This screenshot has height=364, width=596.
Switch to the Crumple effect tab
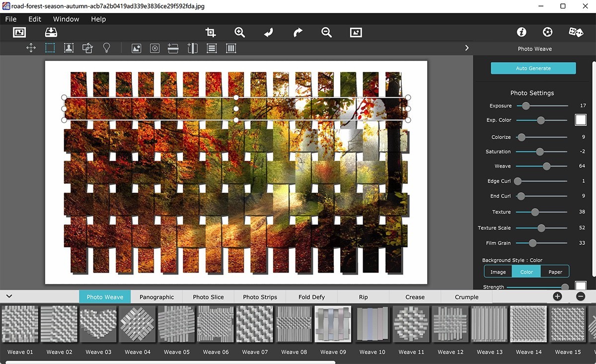point(466,296)
